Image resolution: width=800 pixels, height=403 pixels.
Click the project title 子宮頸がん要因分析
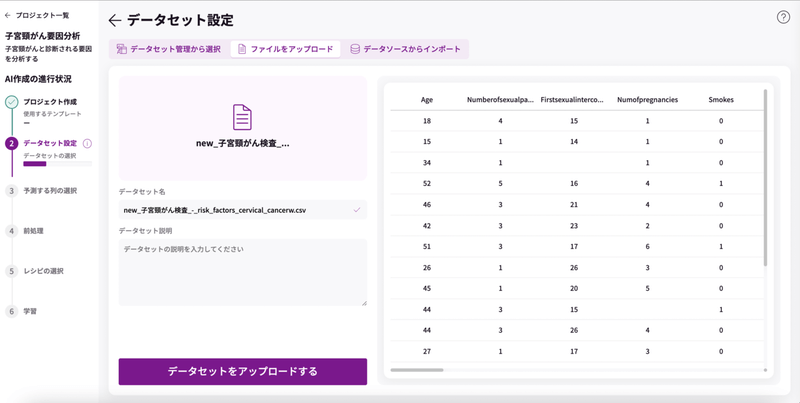(x=42, y=36)
